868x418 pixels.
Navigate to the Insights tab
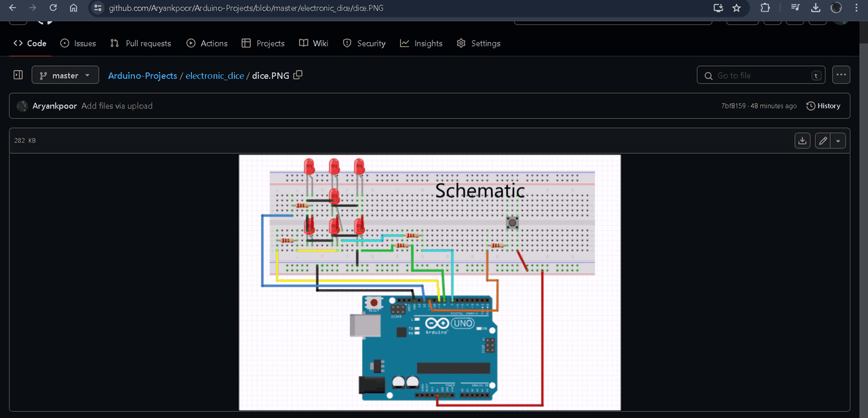pyautogui.click(x=421, y=43)
